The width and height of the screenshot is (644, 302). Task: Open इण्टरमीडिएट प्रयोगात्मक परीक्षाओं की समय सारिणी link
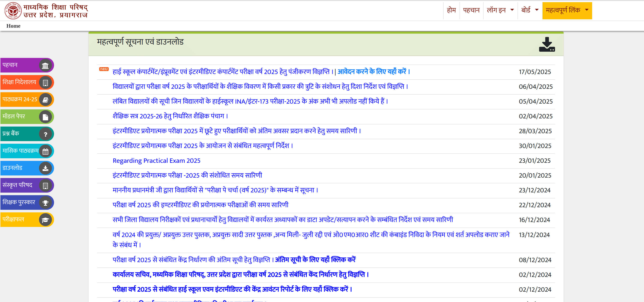coord(200,205)
